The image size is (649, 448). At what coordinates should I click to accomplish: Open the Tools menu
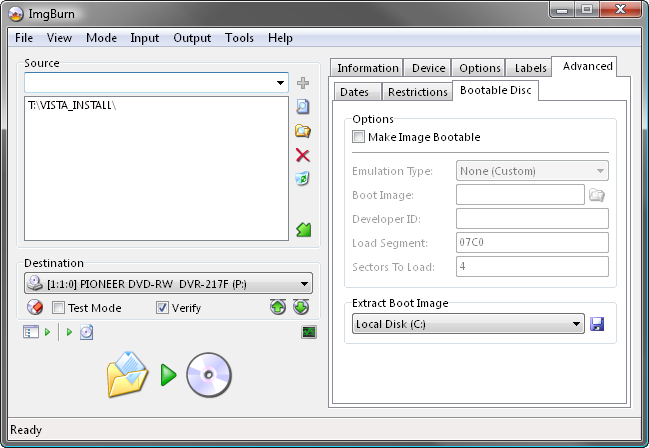click(x=239, y=38)
